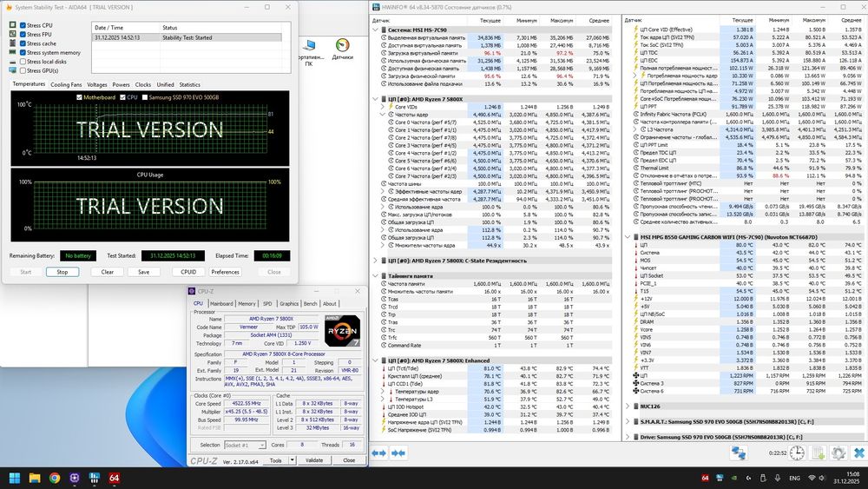Collapse the Частоты ядер row

tap(383, 115)
